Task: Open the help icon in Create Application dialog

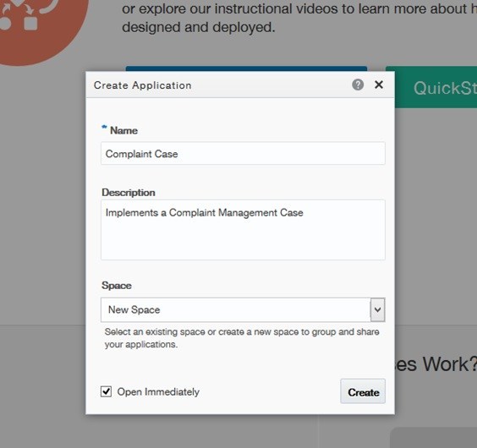Action: [x=358, y=85]
